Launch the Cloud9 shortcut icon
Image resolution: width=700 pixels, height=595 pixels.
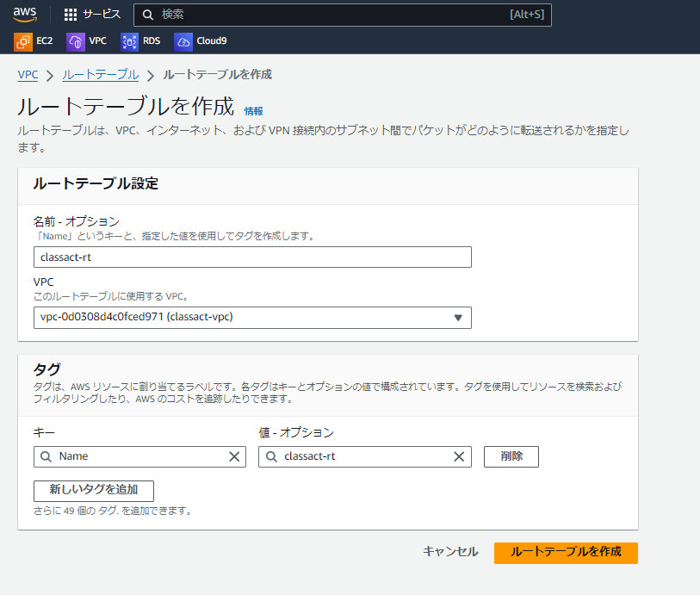coord(183,42)
